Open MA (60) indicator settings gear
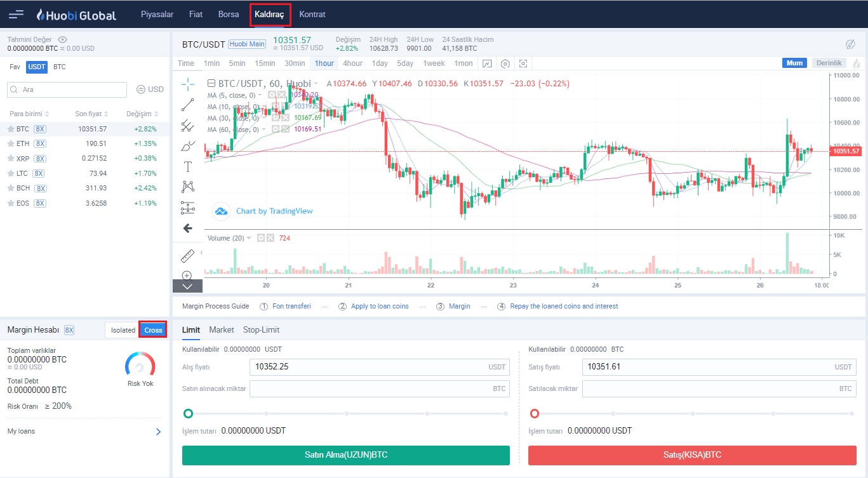Viewport: 868px width, 478px height. (276, 129)
